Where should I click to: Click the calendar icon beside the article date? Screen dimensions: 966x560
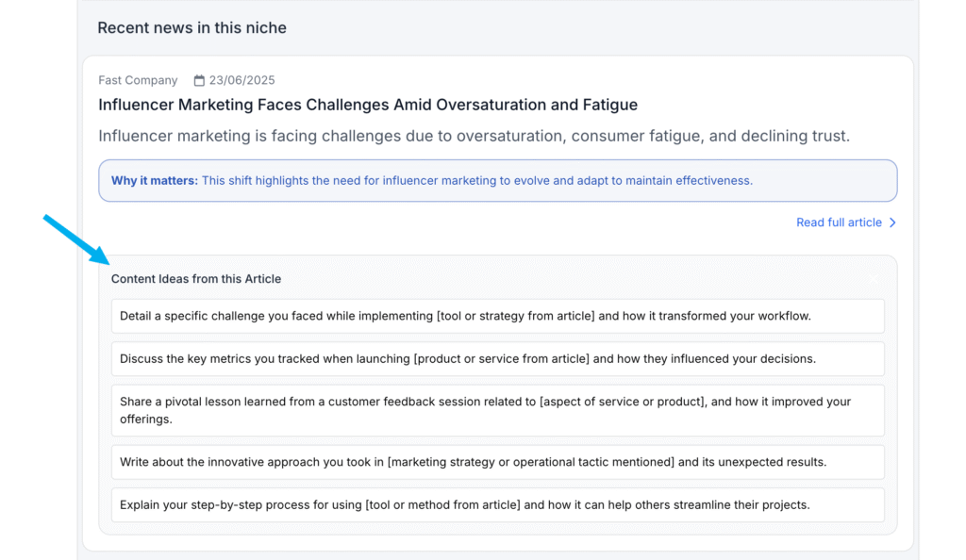pyautogui.click(x=199, y=81)
